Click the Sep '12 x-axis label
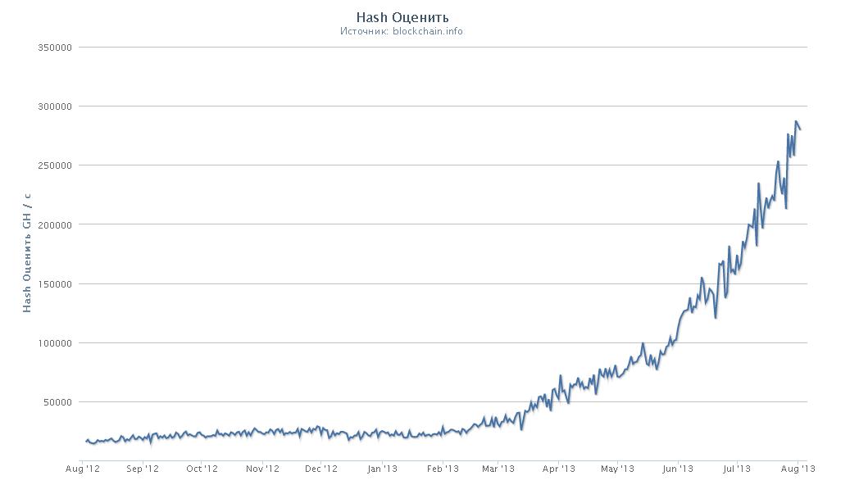 coord(143,469)
